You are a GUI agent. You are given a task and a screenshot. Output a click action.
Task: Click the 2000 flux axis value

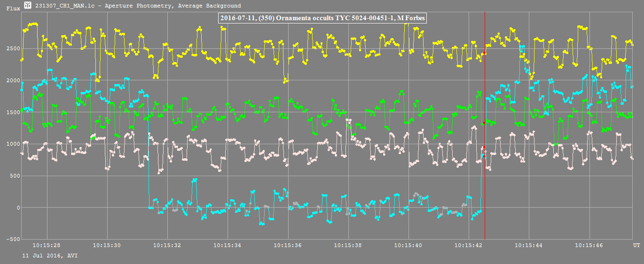(x=12, y=80)
